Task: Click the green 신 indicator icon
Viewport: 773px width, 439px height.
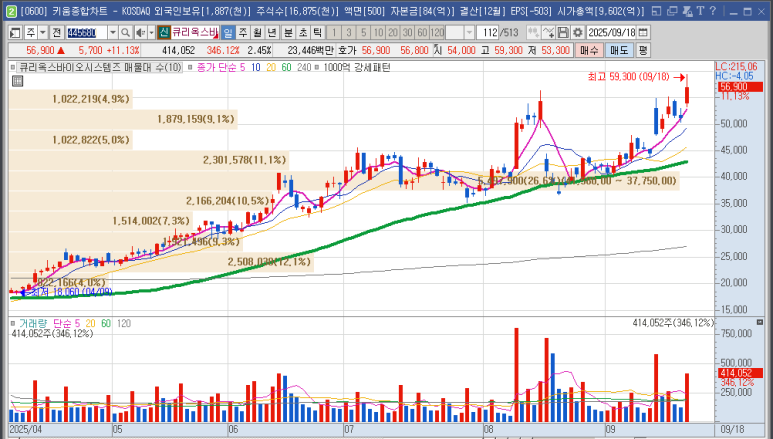Action: pyautogui.click(x=163, y=32)
